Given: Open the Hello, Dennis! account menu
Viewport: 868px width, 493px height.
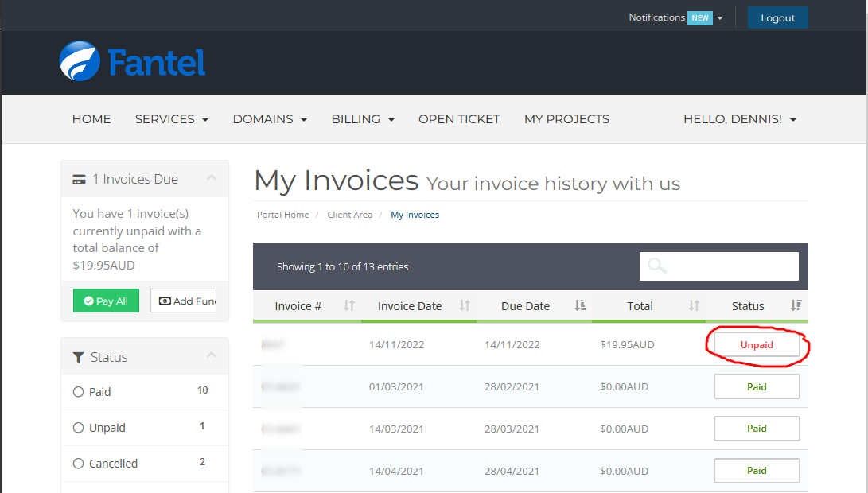Looking at the screenshot, I should pyautogui.click(x=740, y=119).
